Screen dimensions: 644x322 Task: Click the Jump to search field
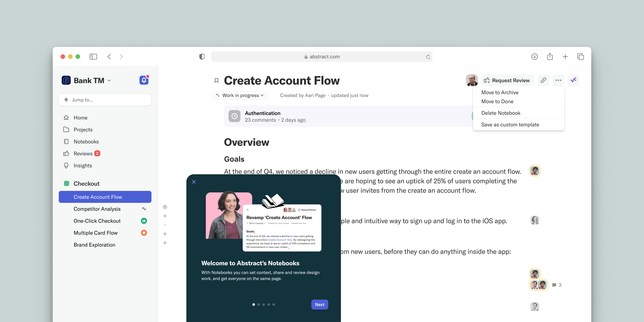[x=105, y=100]
